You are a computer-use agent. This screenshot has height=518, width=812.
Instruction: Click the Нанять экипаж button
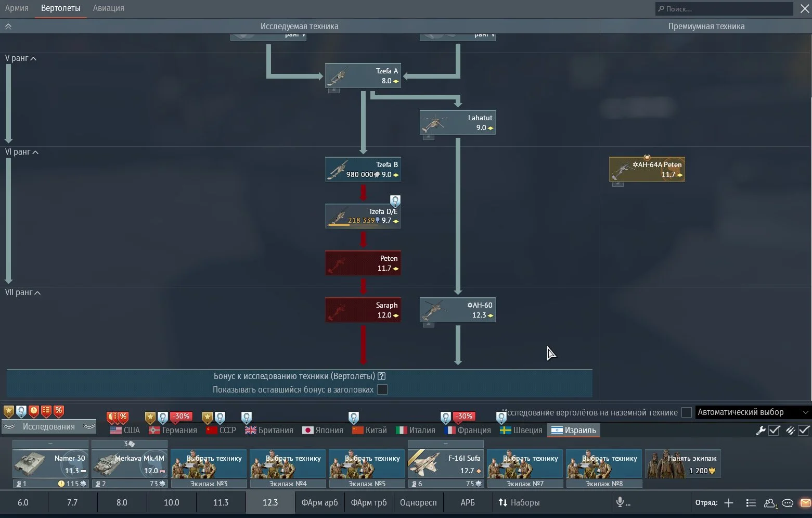coord(682,464)
